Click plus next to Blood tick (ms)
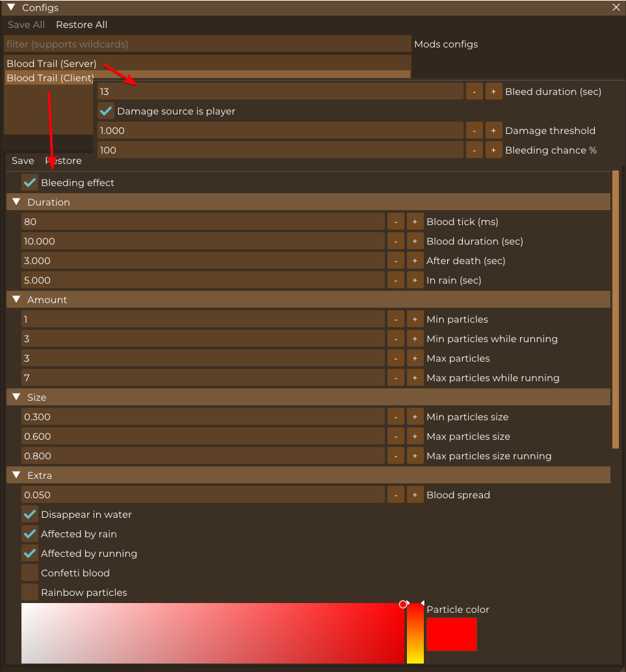 tap(415, 222)
